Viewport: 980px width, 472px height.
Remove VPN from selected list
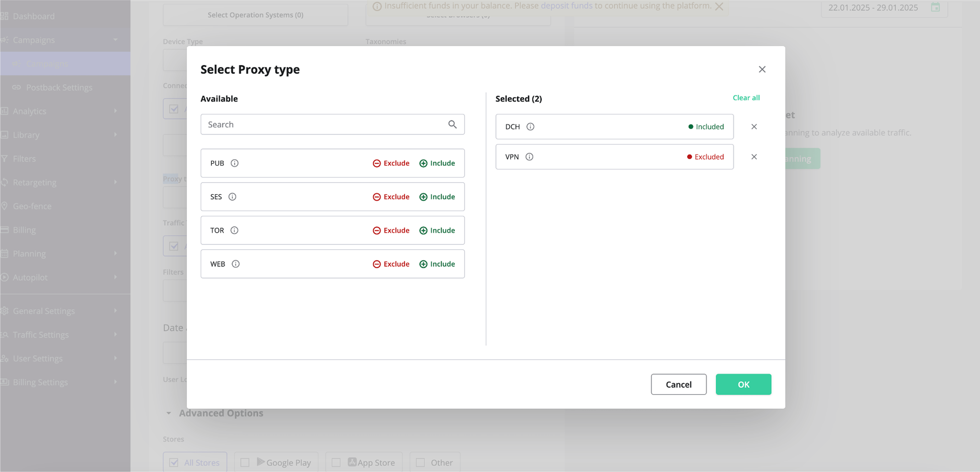click(x=754, y=157)
